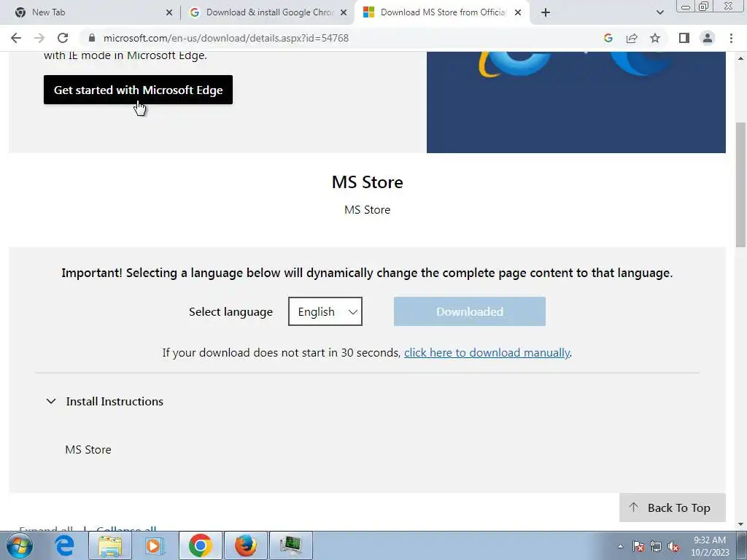Share this page using share icon
The width and height of the screenshot is (747, 560).
[x=632, y=38]
